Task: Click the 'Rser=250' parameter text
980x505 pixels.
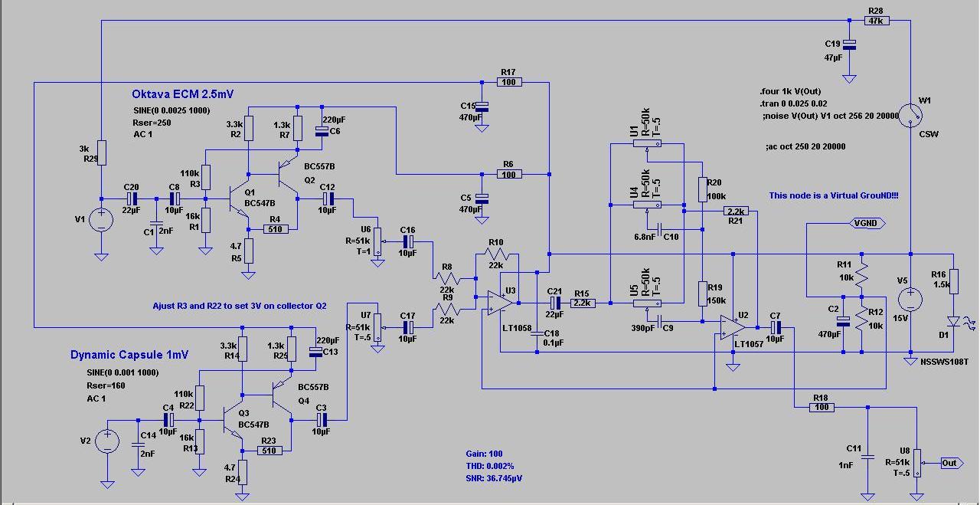Action: tap(152, 122)
